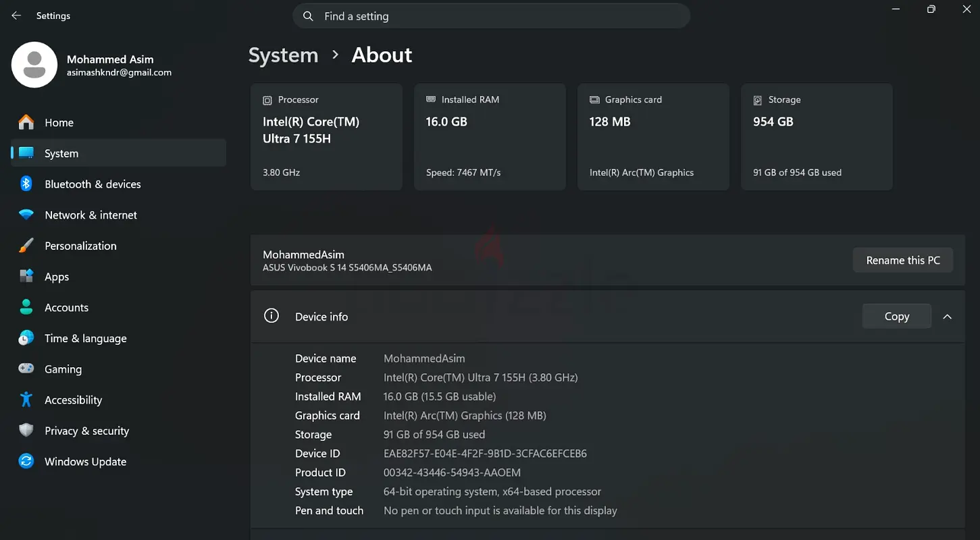Image resolution: width=980 pixels, height=540 pixels.
Task: Click the Storage value in Device info
Action: pyautogui.click(x=434, y=434)
